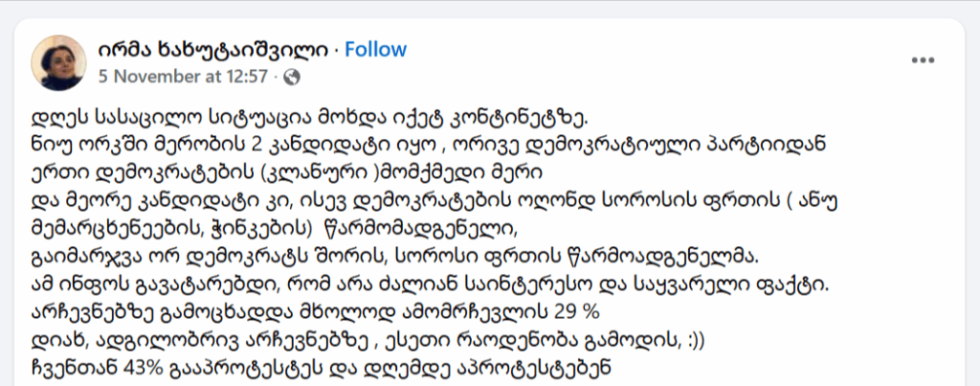Image resolution: width=980 pixels, height=386 pixels.
Task: Open ირმა ხახუტაიშვილი's profile picture
Action: point(59,62)
